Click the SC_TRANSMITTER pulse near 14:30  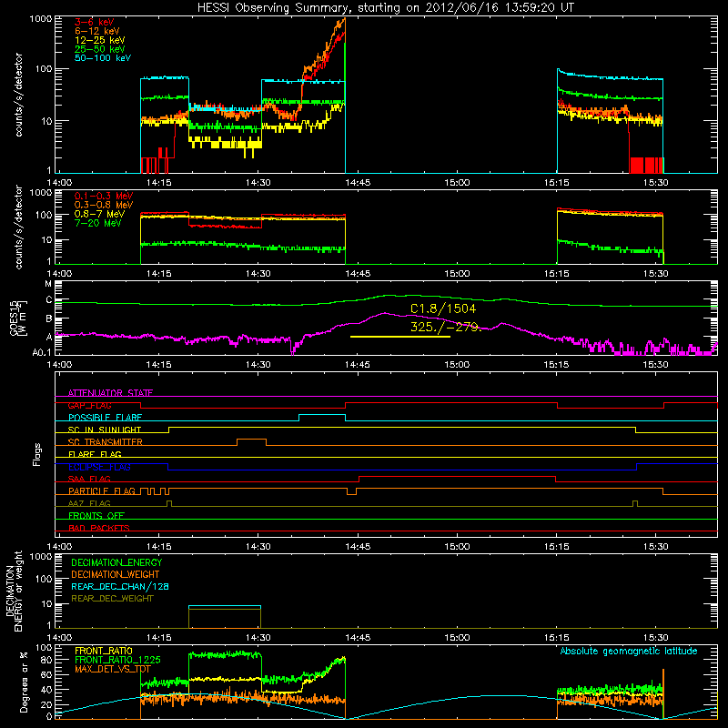click(252, 440)
